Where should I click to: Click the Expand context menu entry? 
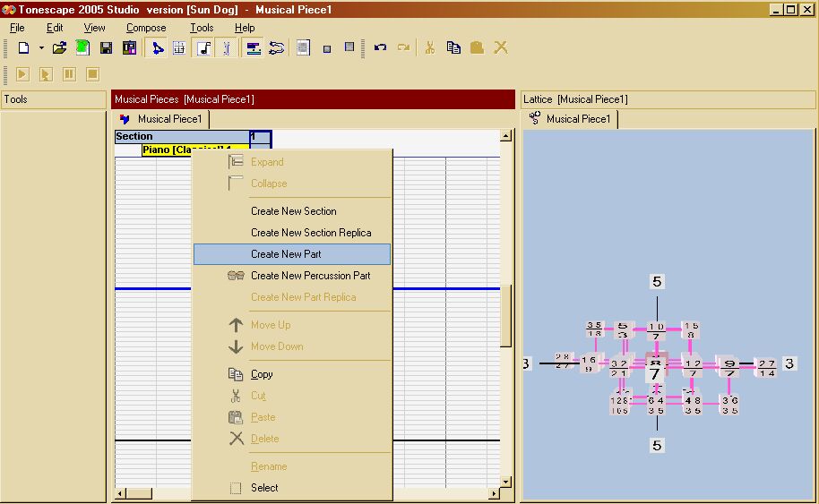coord(292,162)
